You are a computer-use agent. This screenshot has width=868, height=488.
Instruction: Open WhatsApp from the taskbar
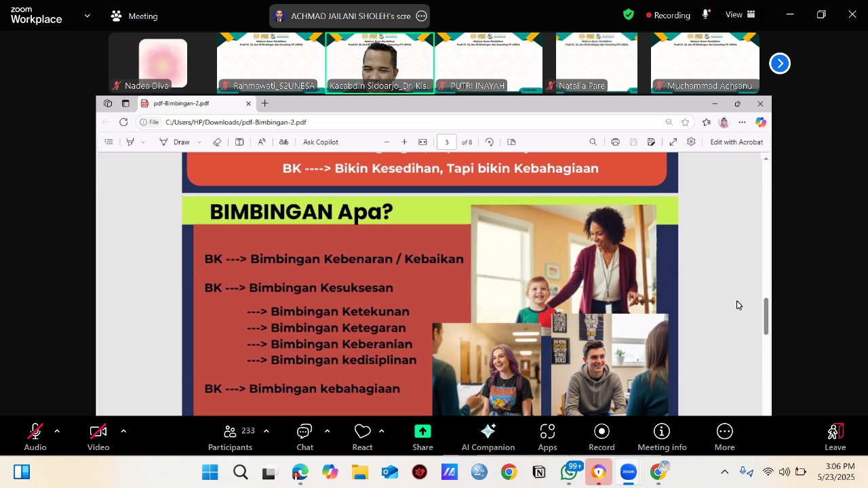pyautogui.click(x=569, y=472)
